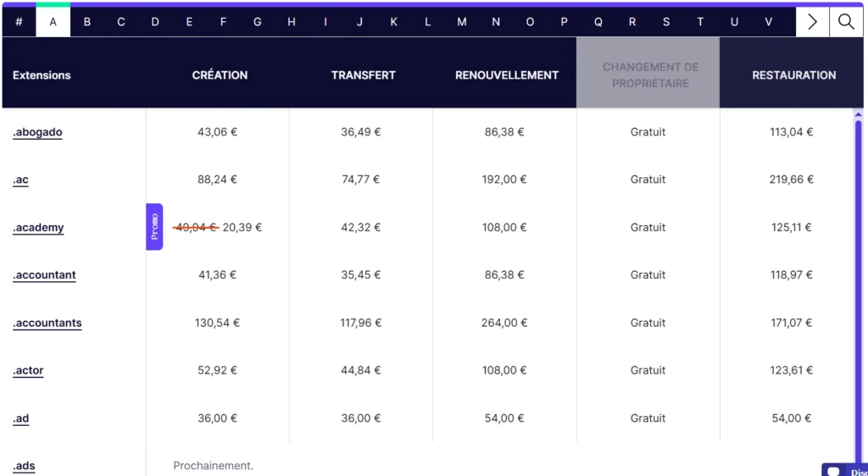Click the CRÉATION column header
Screen dimensions: 868x476
pos(220,75)
